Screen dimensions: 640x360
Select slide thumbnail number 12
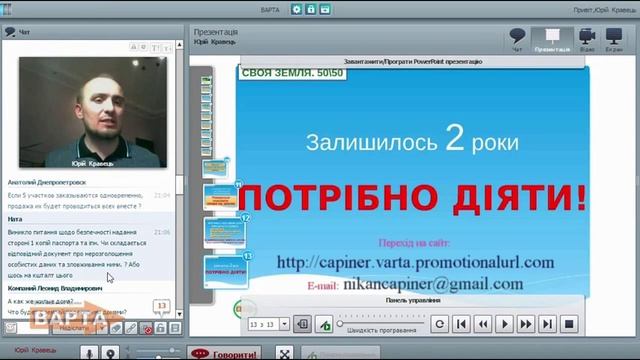(224, 233)
